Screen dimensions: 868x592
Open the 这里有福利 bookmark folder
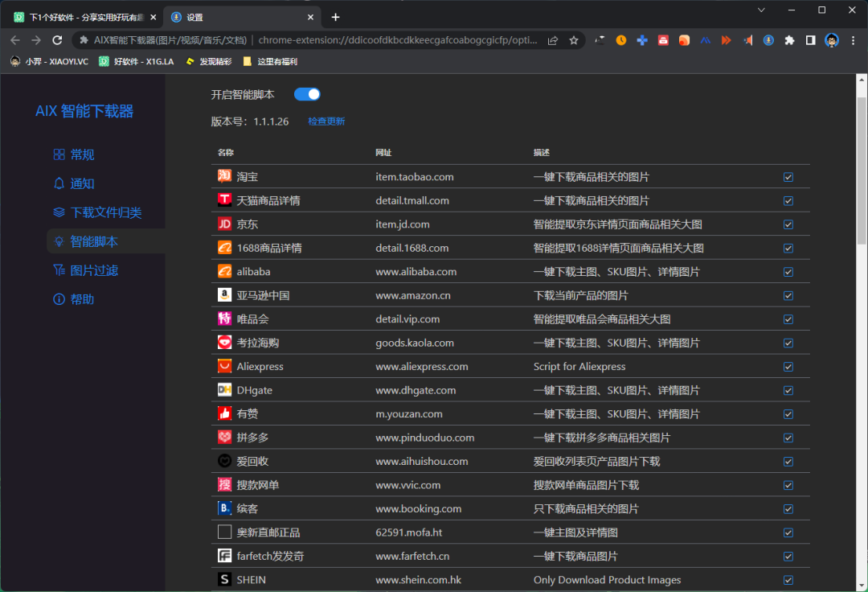click(x=270, y=61)
